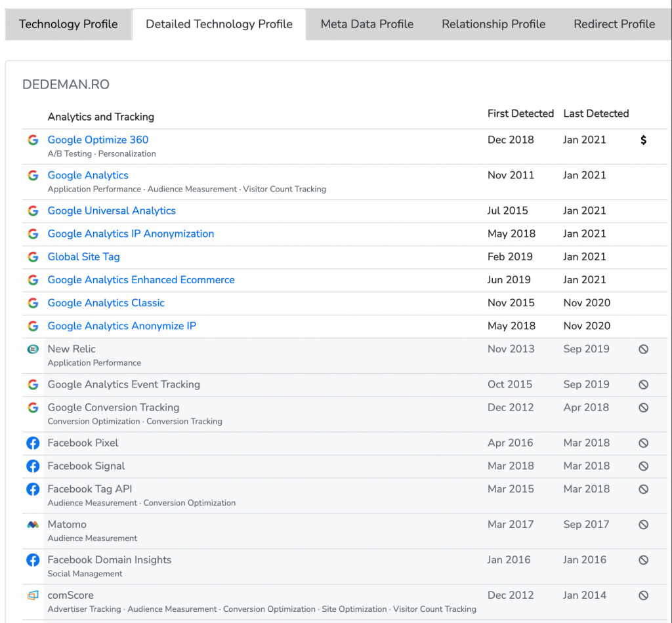Screen dimensions: 672x623
Task: Select the Facebook Tag API entry name
Action: point(89,489)
